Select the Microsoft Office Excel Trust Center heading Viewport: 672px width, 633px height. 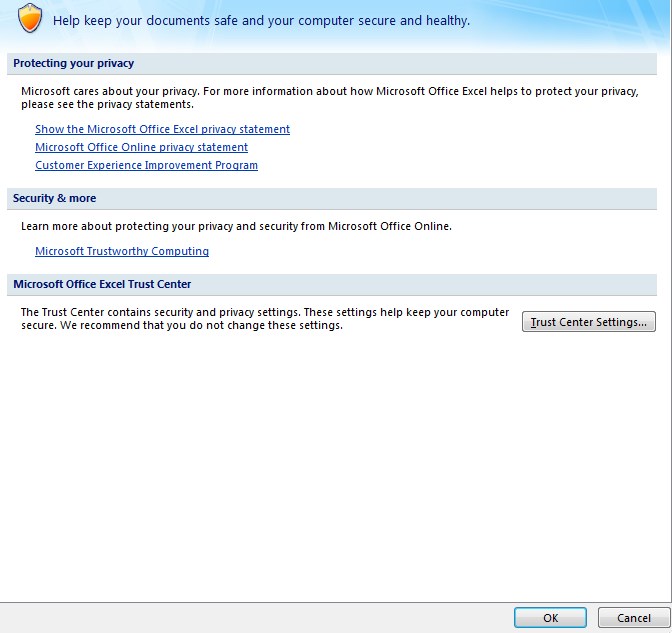(x=102, y=284)
